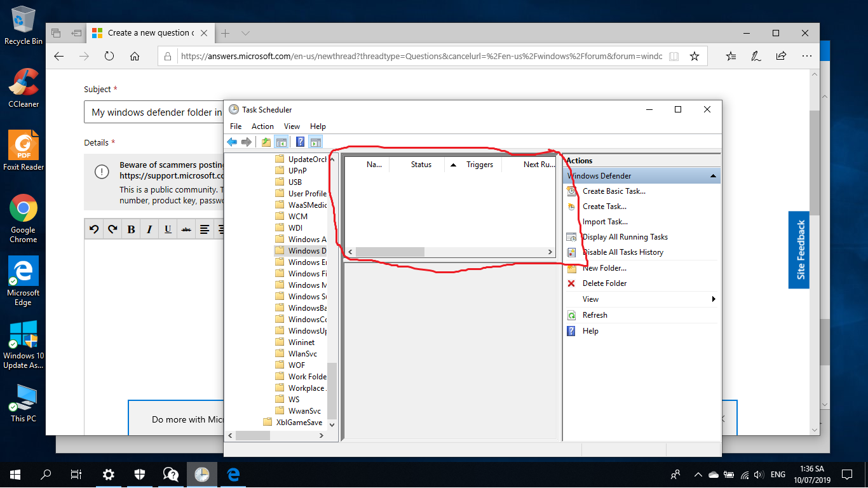This screenshot has height=488, width=868.
Task: Click the Next Ru... column header
Action: coord(539,165)
